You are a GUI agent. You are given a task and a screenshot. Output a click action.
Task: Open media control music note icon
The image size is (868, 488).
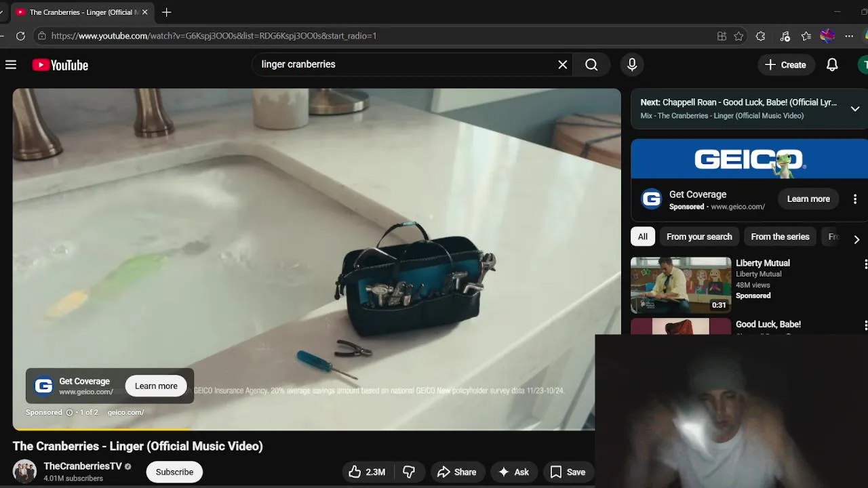click(x=785, y=36)
